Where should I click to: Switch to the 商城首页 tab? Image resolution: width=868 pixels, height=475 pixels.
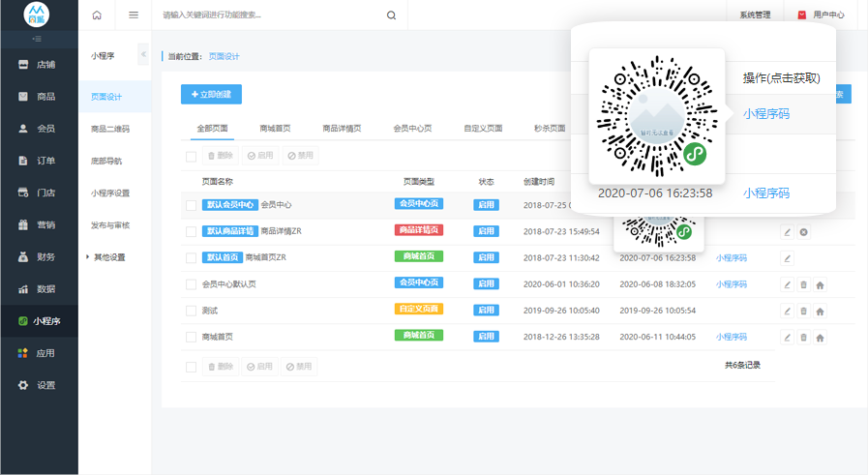[275, 129]
